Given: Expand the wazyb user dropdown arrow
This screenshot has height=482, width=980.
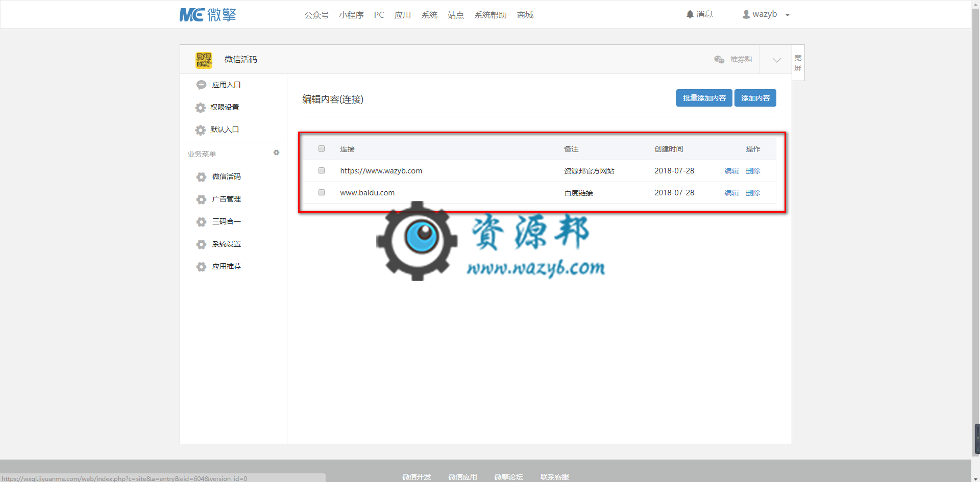Looking at the screenshot, I should pyautogui.click(x=788, y=15).
